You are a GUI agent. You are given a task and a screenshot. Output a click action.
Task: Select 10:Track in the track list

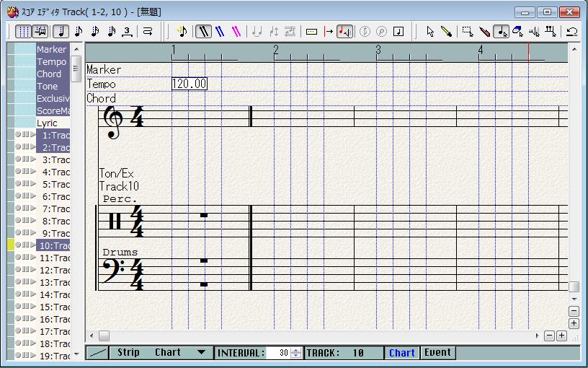[53, 245]
